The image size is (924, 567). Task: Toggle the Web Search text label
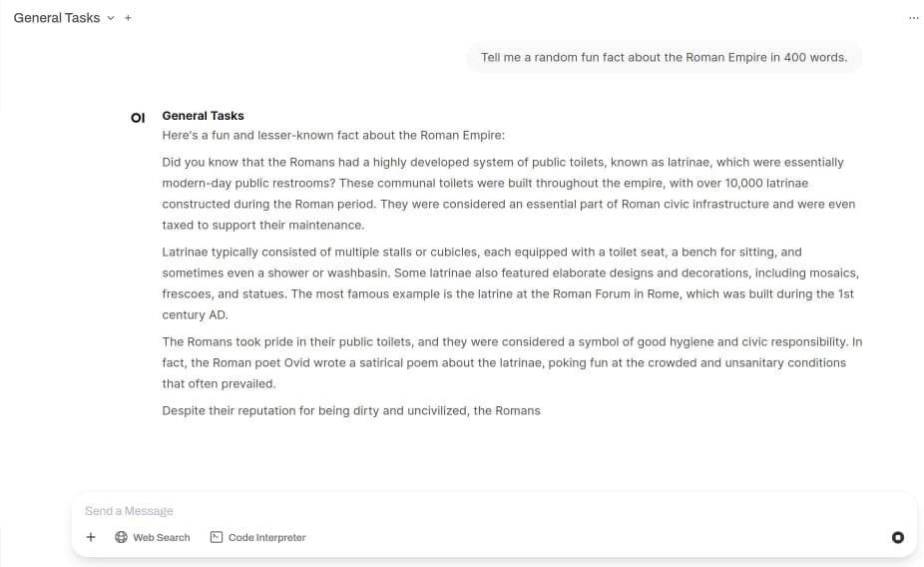coord(161,537)
